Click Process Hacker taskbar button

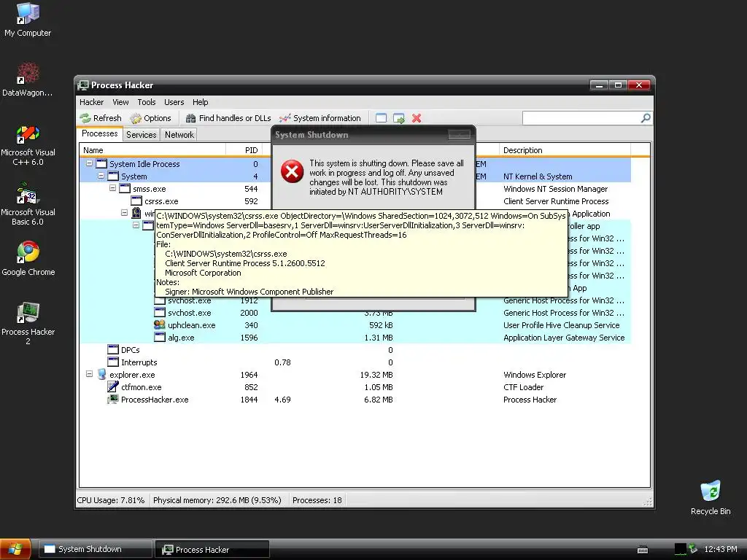point(212,549)
